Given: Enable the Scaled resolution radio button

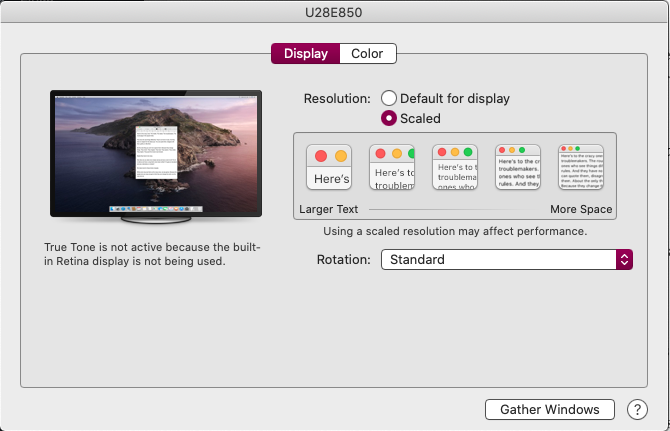Looking at the screenshot, I should tap(389, 119).
